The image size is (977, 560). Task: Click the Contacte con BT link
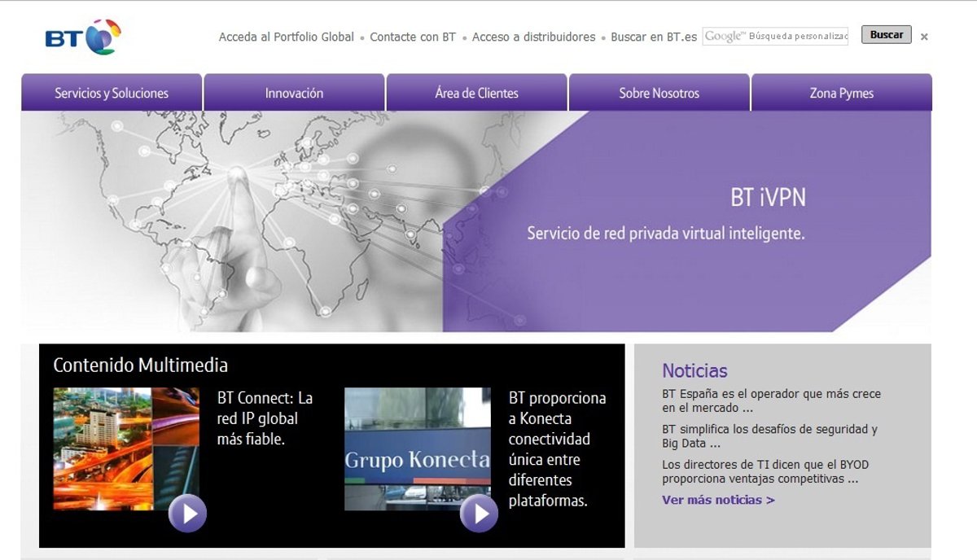point(413,37)
